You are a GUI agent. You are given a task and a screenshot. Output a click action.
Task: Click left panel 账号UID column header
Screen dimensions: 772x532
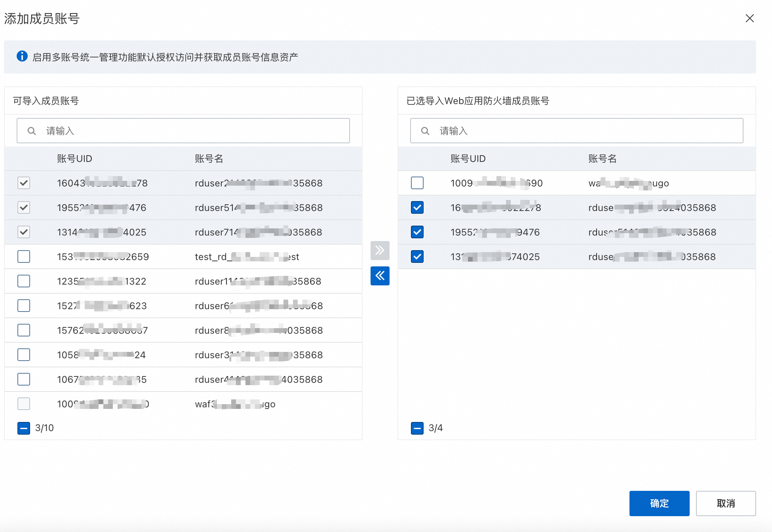[x=74, y=159]
